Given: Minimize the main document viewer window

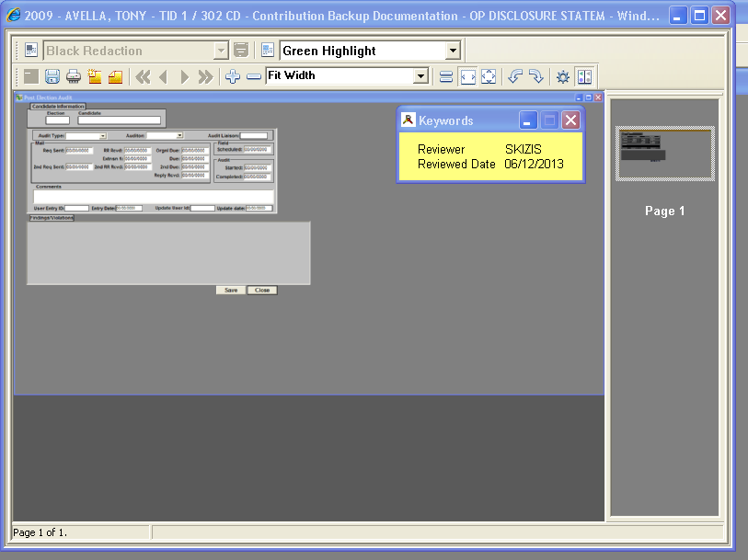Looking at the screenshot, I should (677, 16).
